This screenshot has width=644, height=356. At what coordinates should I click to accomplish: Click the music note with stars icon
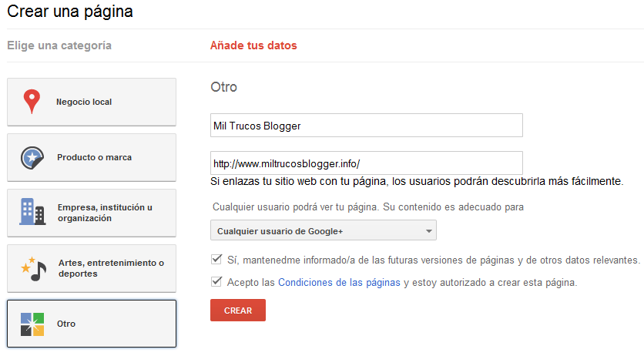[x=32, y=267]
